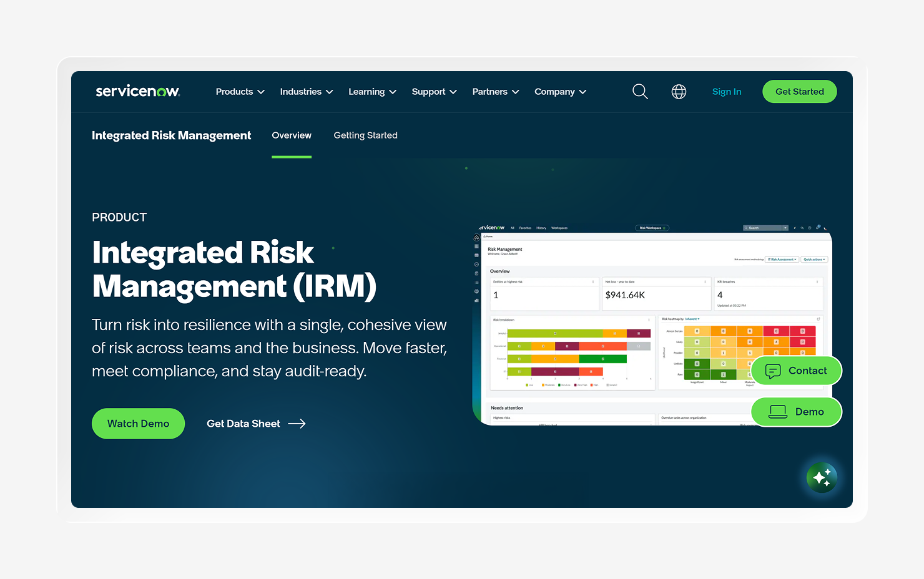Open the site search magnifier icon
The height and width of the screenshot is (579, 924).
coord(640,92)
